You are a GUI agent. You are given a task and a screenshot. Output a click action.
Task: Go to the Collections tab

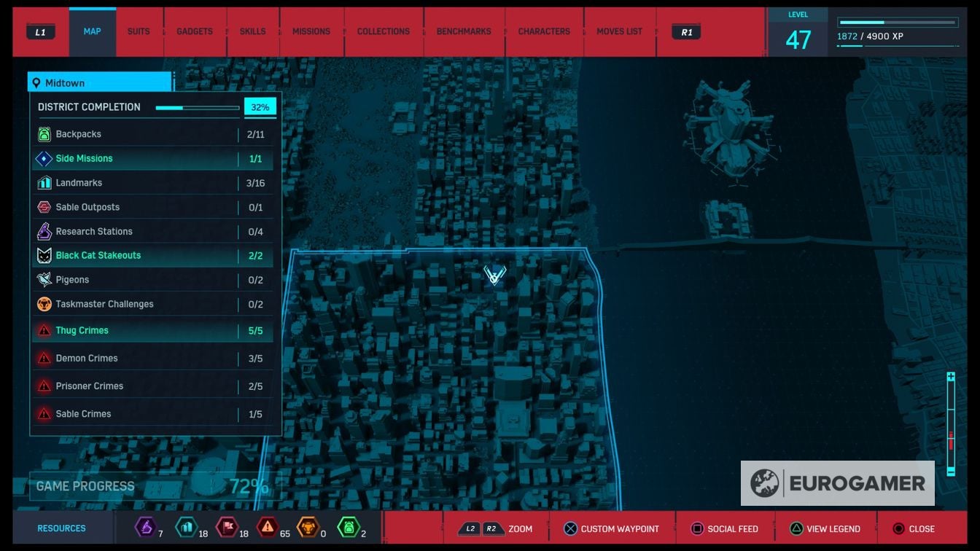point(383,32)
